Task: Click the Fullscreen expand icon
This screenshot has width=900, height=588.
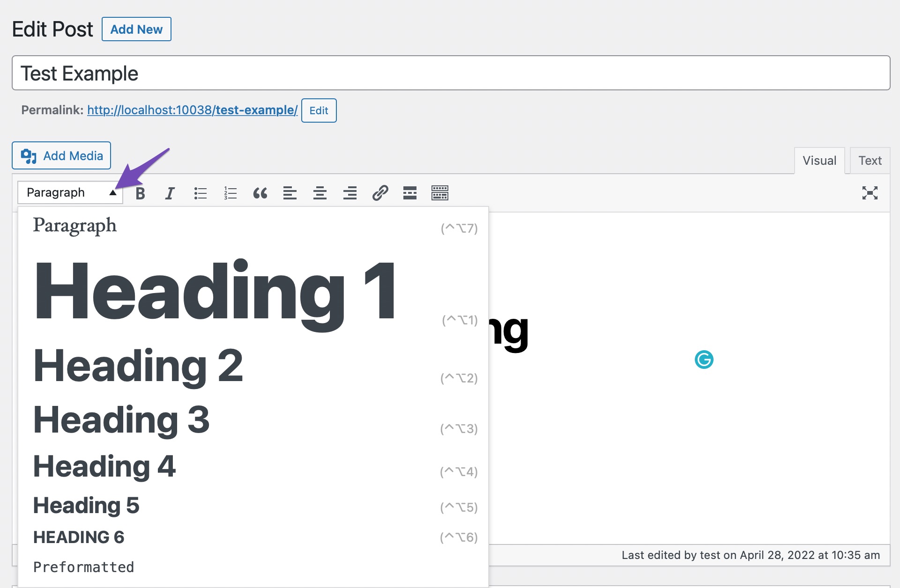Action: coord(870,192)
